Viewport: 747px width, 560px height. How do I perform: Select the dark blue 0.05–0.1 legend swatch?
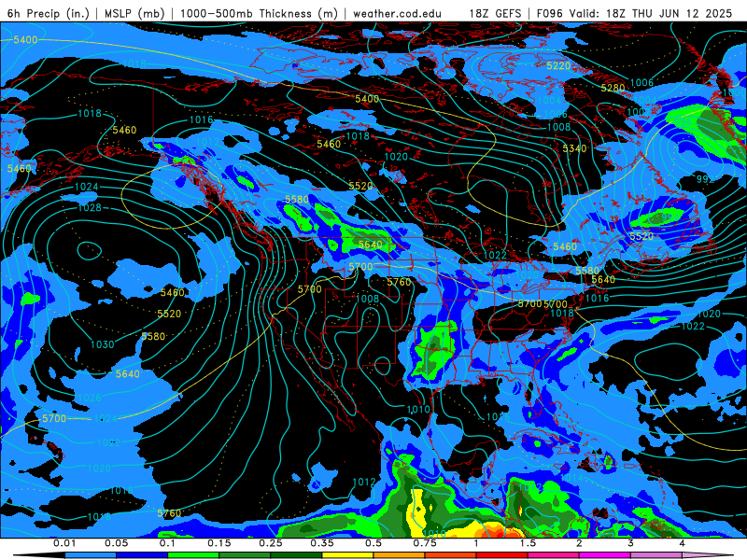[x=142, y=555]
